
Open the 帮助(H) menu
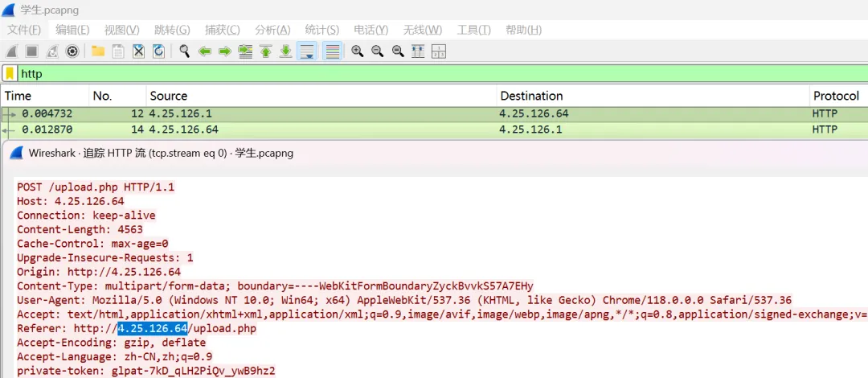pyautogui.click(x=524, y=30)
